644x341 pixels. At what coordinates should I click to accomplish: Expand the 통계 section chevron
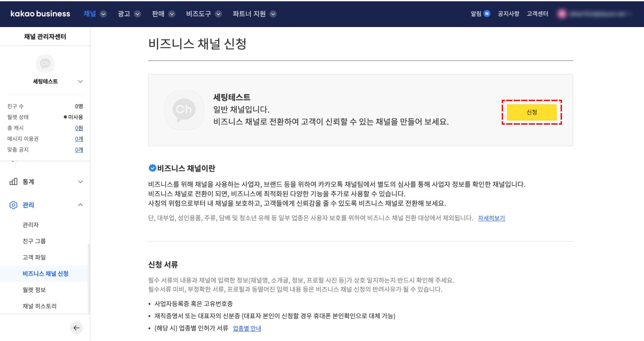click(80, 182)
